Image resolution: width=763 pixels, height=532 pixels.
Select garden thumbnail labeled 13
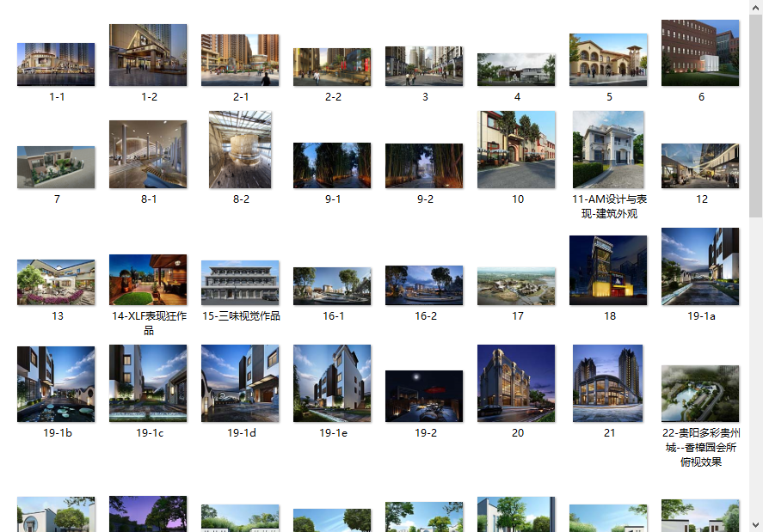click(56, 282)
